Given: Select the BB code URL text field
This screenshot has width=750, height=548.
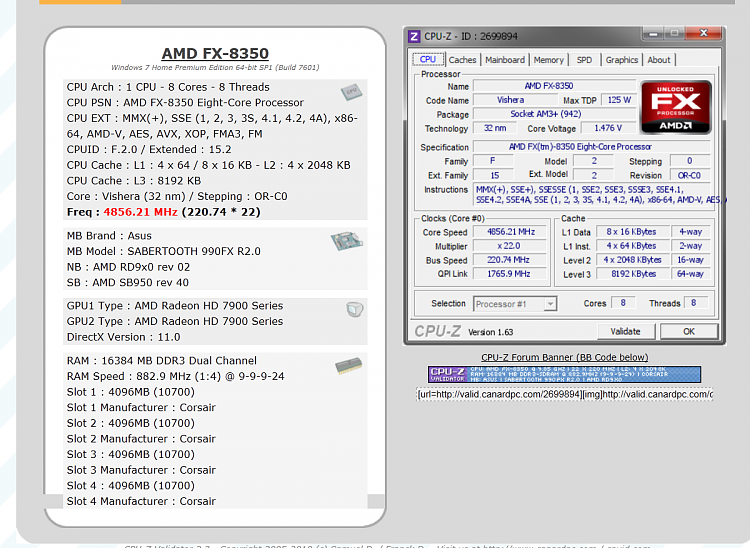Looking at the screenshot, I should (564, 395).
